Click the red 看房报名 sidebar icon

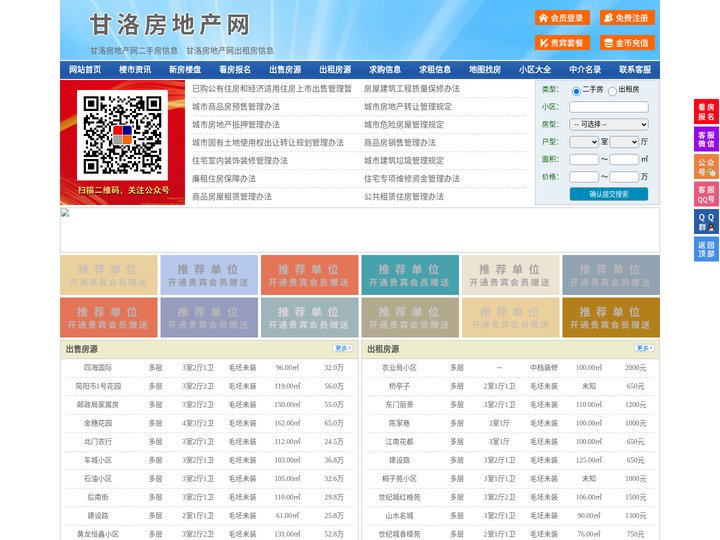pyautogui.click(x=706, y=112)
